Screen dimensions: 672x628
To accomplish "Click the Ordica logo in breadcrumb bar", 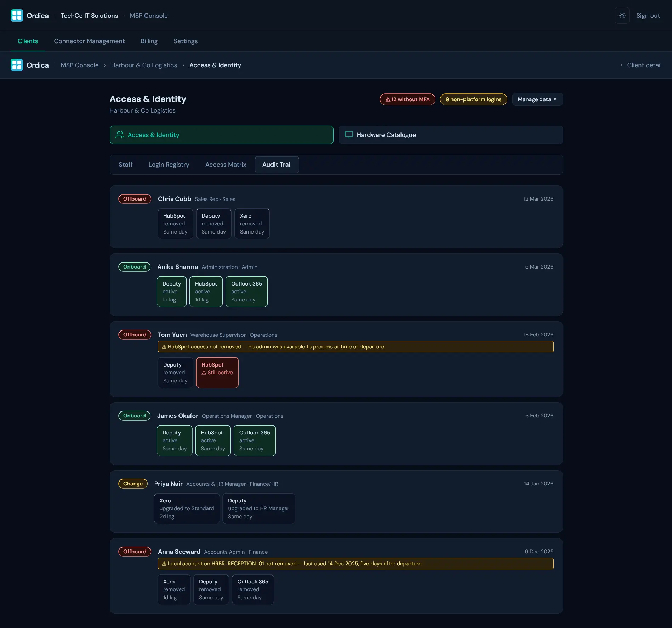I will pos(17,65).
